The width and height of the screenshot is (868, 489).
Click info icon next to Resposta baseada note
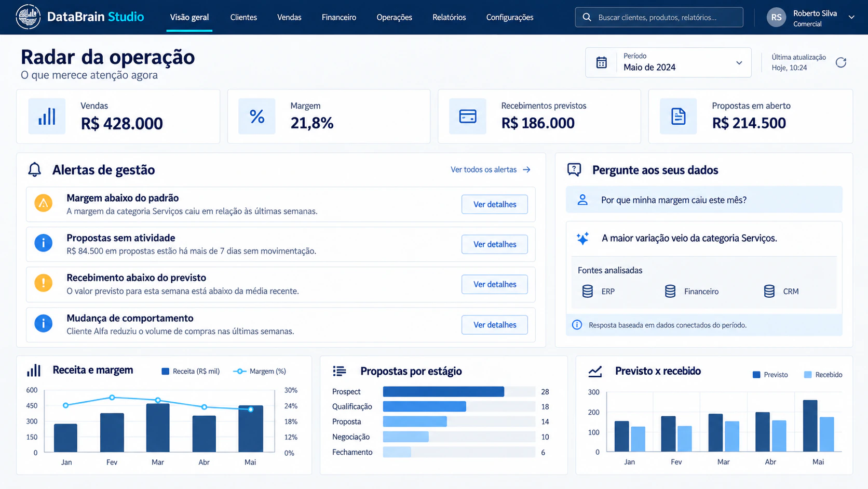click(x=577, y=325)
